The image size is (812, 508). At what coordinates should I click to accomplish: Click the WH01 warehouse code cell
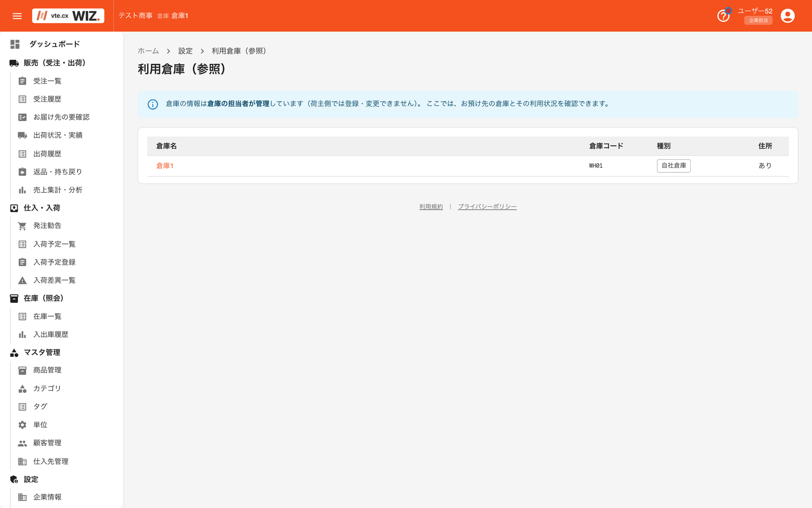[x=596, y=166]
